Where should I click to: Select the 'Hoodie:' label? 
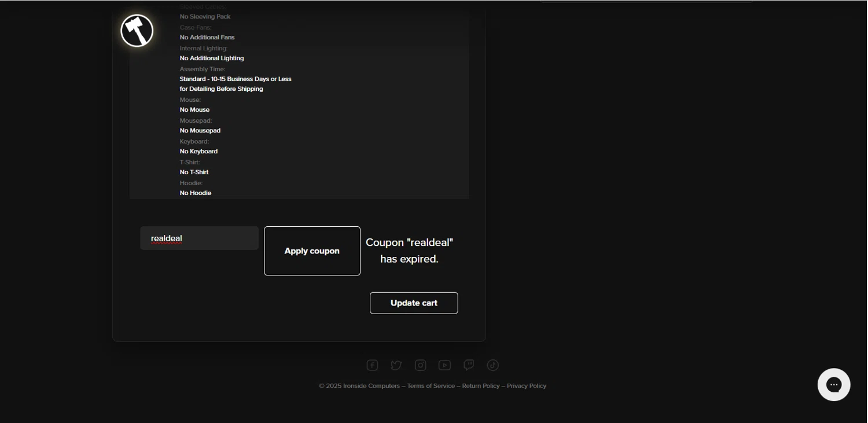191,183
